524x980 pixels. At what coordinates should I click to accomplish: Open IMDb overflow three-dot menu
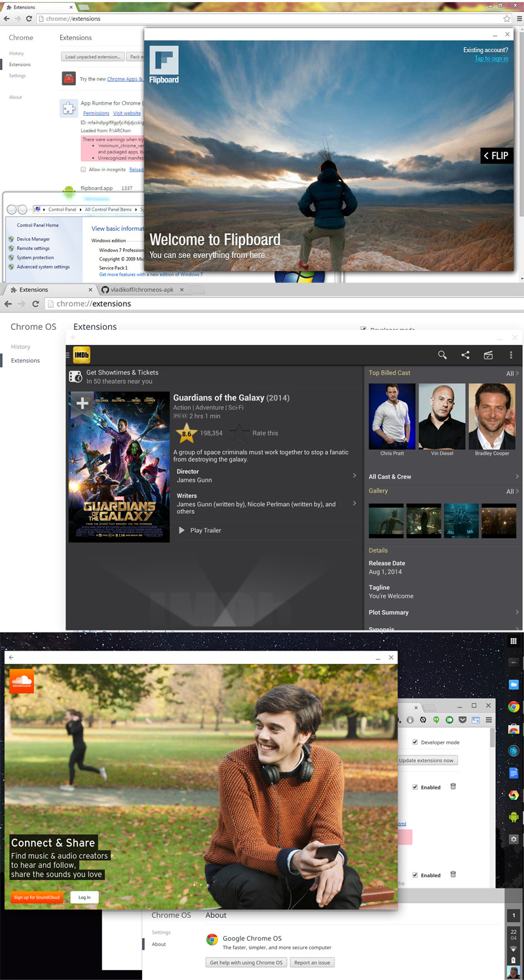coord(511,355)
